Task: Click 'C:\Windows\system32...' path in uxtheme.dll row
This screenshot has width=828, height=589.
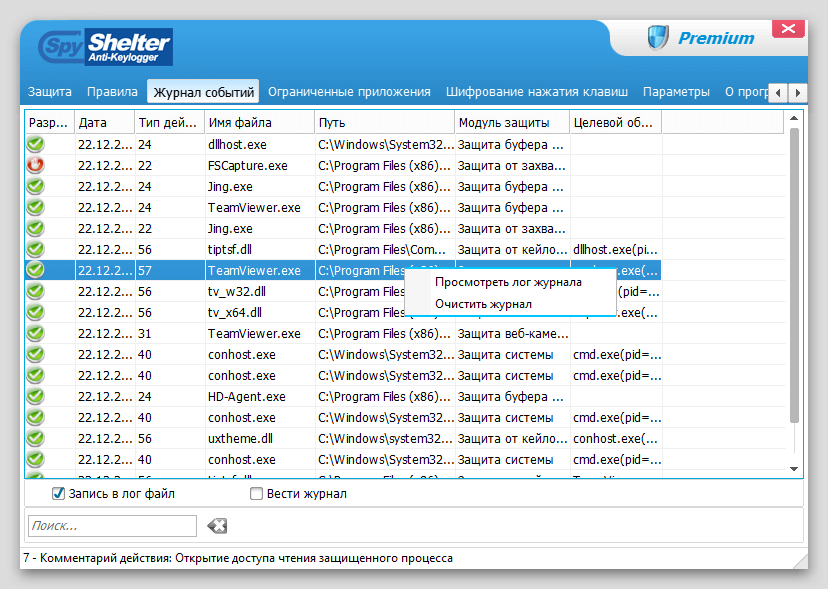Action: point(385,438)
